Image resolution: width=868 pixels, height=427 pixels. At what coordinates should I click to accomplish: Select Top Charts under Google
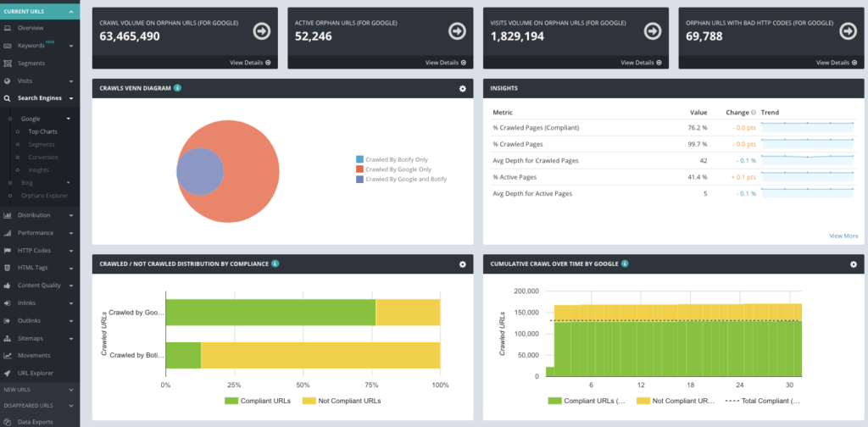coord(42,131)
